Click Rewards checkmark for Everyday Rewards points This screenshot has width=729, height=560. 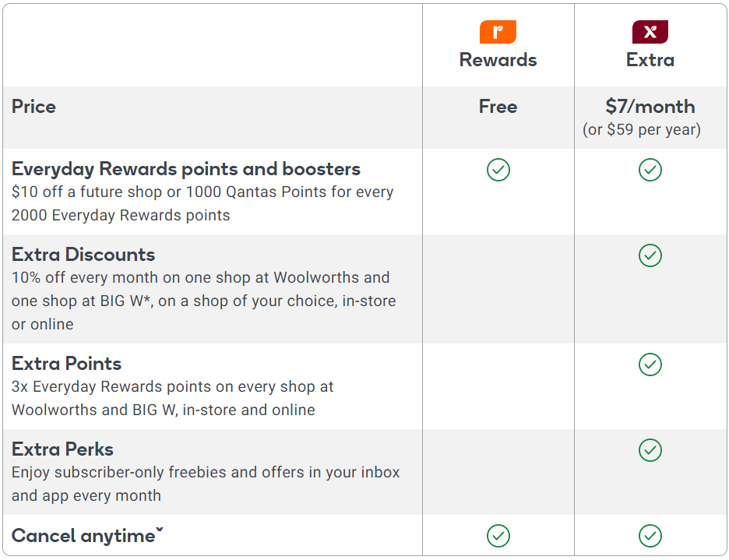pyautogui.click(x=498, y=170)
